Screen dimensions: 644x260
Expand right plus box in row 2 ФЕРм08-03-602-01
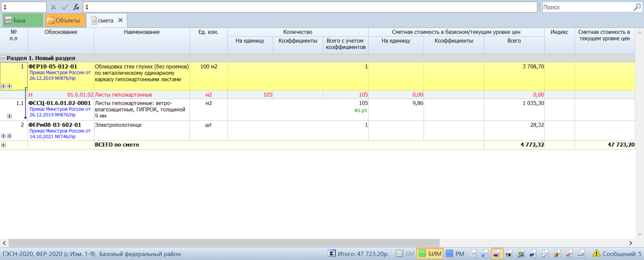pyautogui.click(x=9, y=136)
